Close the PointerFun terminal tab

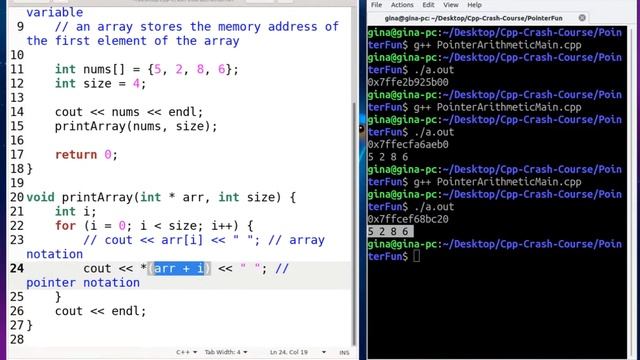pyautogui.click(x=582, y=18)
